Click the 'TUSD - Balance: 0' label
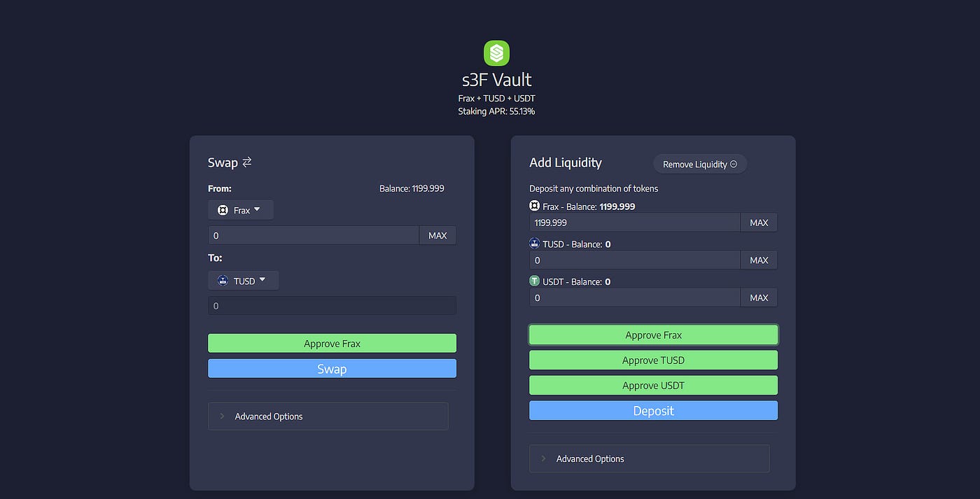Viewport: 980px width, 499px height. point(577,244)
